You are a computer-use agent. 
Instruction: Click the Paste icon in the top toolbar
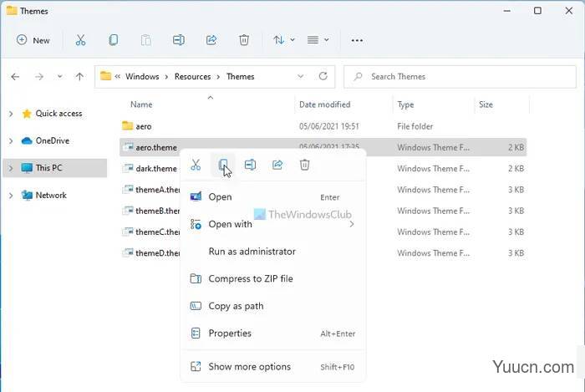[x=146, y=40]
